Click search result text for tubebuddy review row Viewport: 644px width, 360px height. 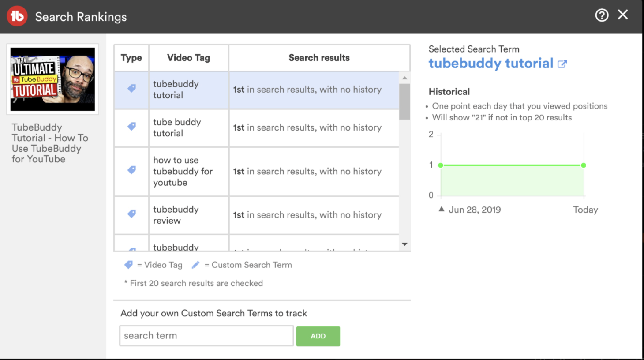point(307,215)
